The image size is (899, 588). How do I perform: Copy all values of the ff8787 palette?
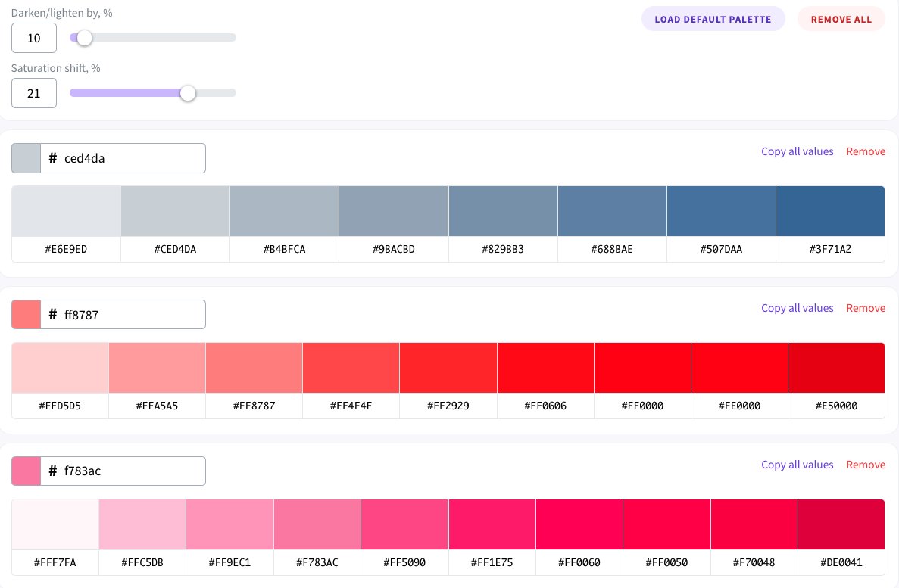point(797,308)
